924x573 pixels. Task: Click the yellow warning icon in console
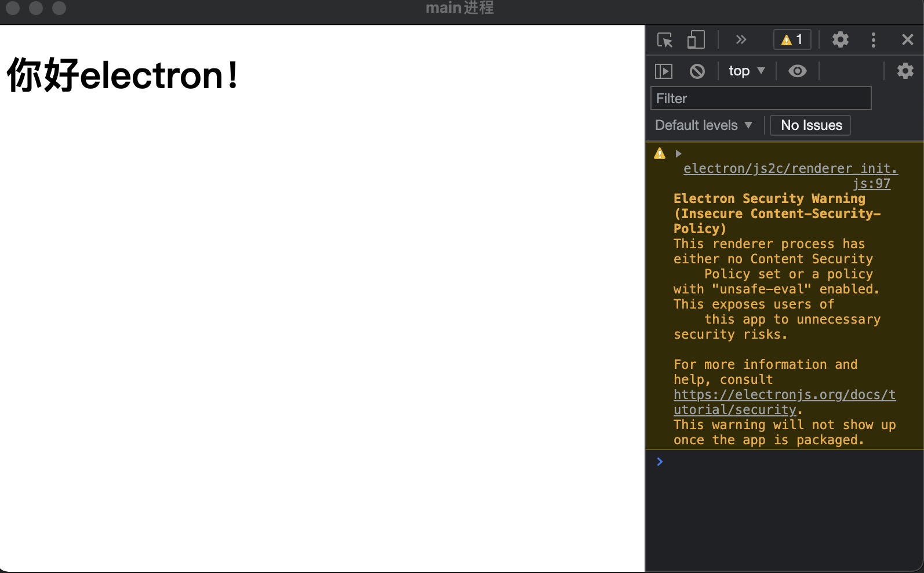[x=660, y=154]
